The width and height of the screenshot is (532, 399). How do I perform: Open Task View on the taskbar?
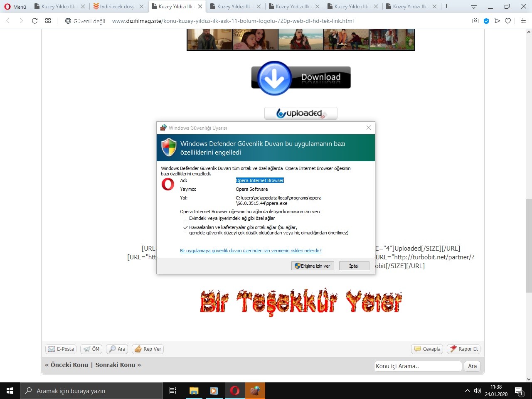coord(173,391)
